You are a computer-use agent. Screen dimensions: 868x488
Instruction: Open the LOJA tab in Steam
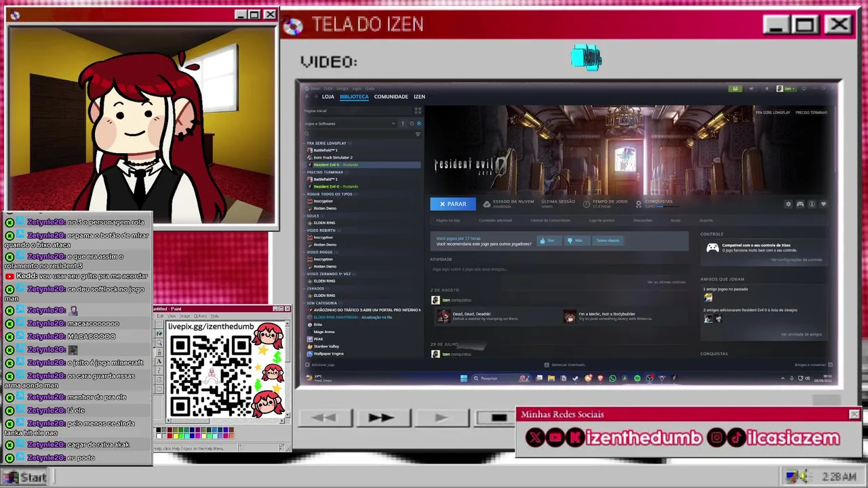[x=328, y=97]
